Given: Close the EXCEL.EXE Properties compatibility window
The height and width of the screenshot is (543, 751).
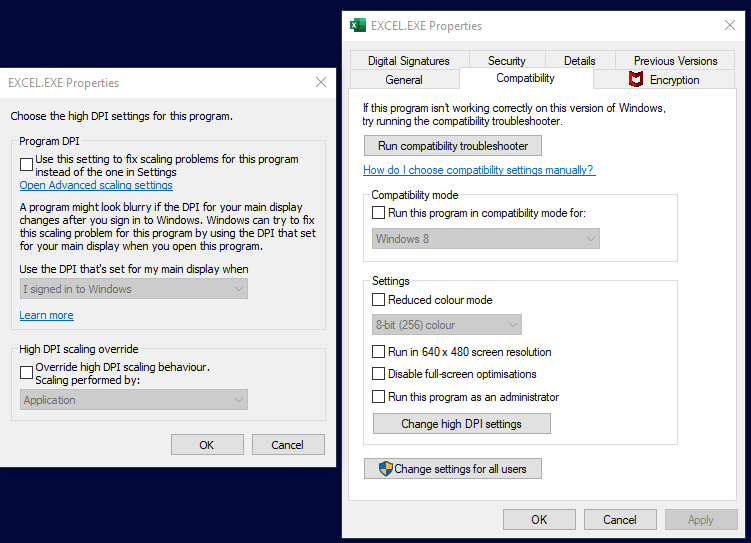Looking at the screenshot, I should coord(729,25).
